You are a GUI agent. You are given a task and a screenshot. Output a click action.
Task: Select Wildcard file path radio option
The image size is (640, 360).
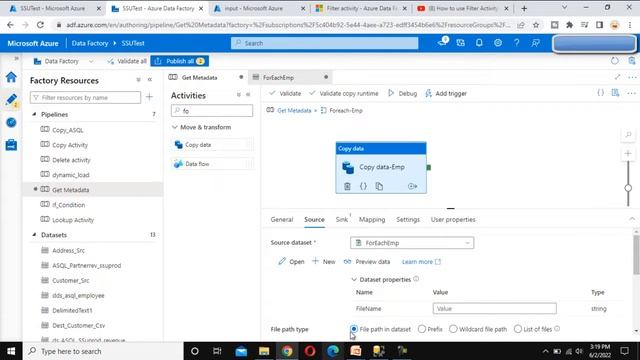point(453,329)
